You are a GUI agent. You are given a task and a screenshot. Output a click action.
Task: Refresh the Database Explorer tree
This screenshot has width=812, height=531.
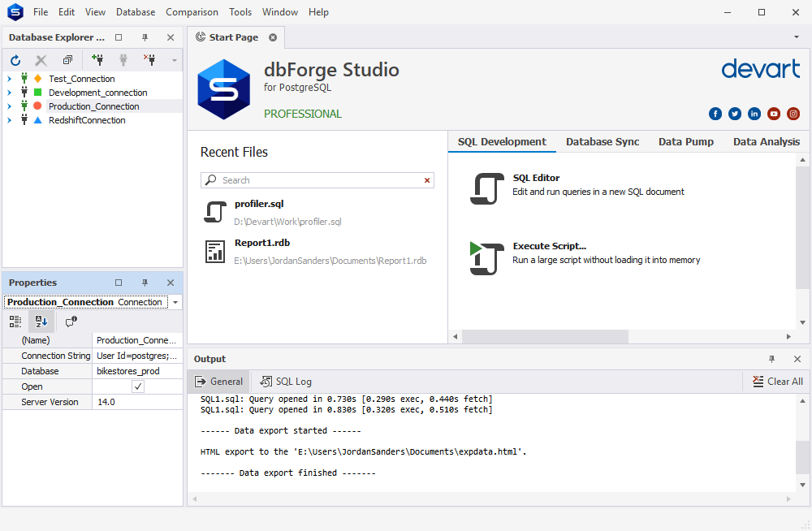pos(15,60)
